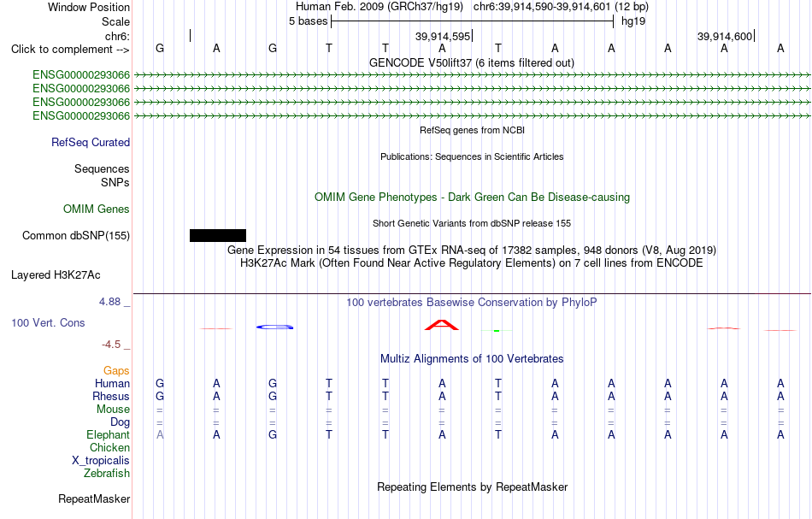The height and width of the screenshot is (519, 812).
Task: Click 'Short Genetic Variants from dbSNP release 155'
Action: point(472,223)
